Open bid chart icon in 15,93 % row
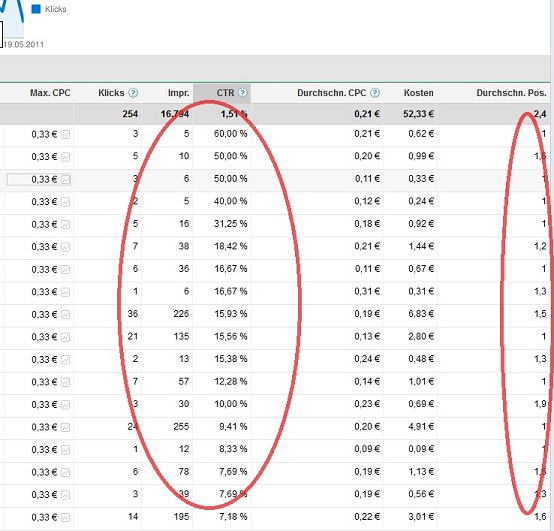Image resolution: width=554 pixels, height=531 pixels. click(65, 314)
